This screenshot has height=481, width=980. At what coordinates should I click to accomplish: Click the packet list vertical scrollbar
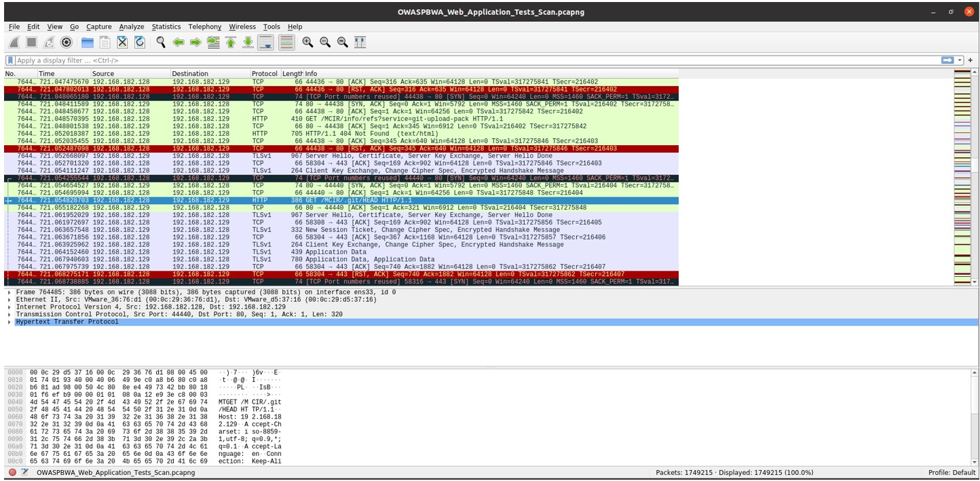coord(975,176)
